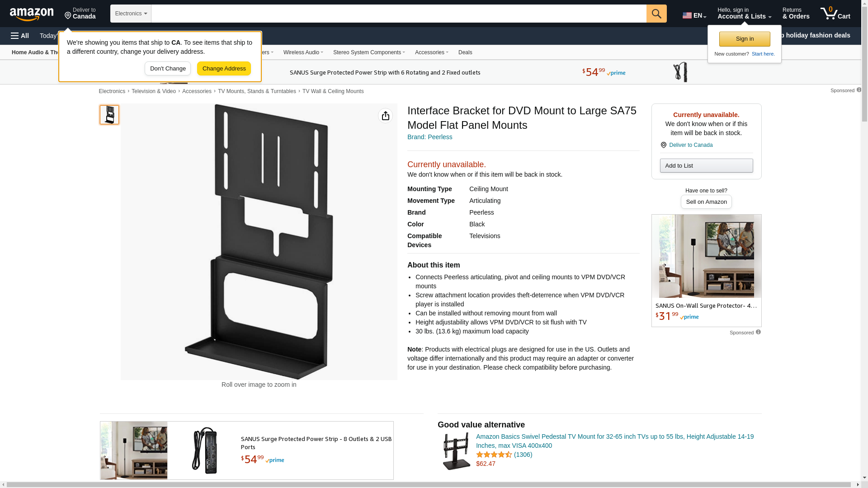Open the All hamburger menu
Image resolution: width=868 pixels, height=488 pixels.
pyautogui.click(x=20, y=36)
